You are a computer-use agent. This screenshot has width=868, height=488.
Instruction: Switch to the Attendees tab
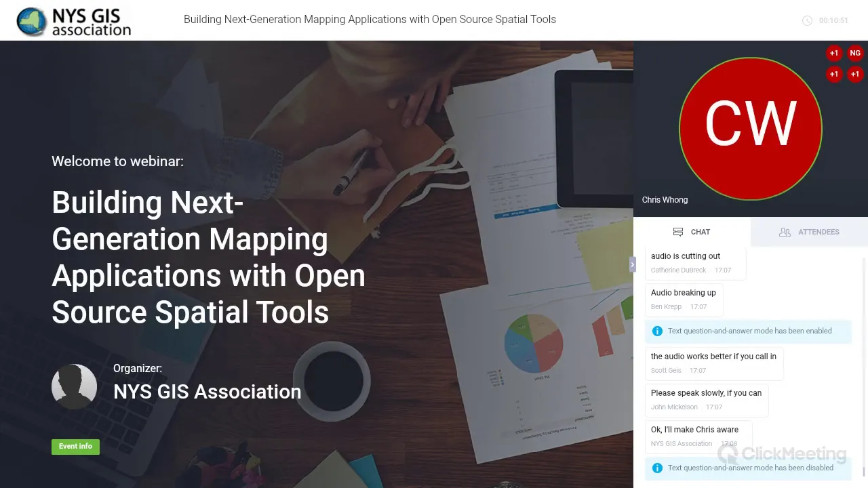[x=809, y=232]
